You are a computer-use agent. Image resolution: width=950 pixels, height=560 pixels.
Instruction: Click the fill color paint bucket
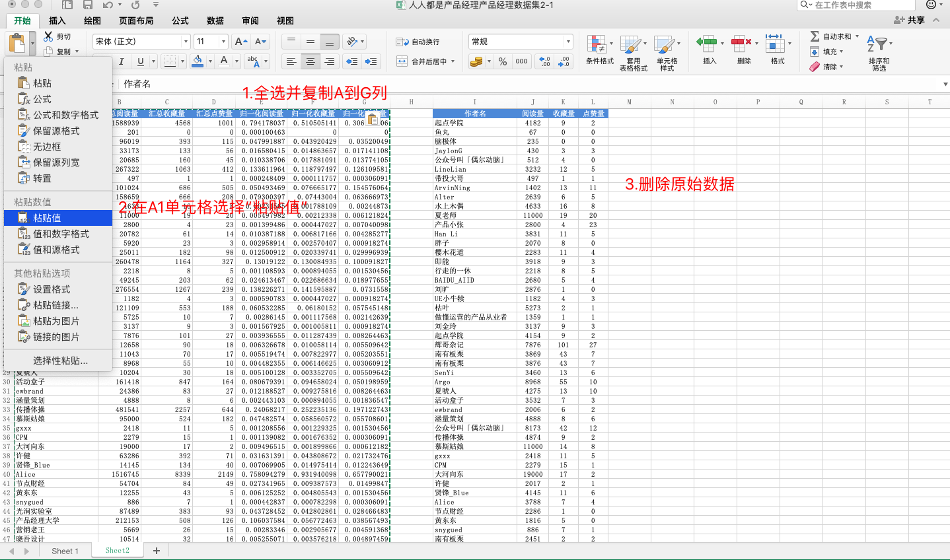click(x=198, y=61)
